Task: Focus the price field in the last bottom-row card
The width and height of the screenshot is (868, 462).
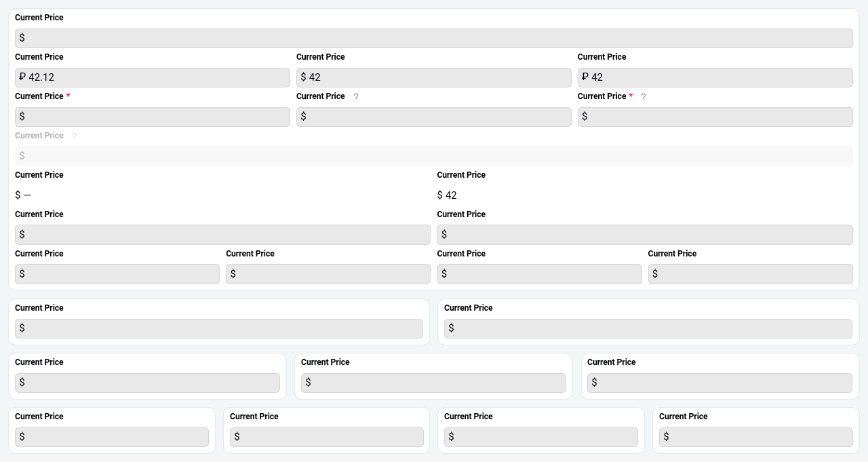Action: 755,437
